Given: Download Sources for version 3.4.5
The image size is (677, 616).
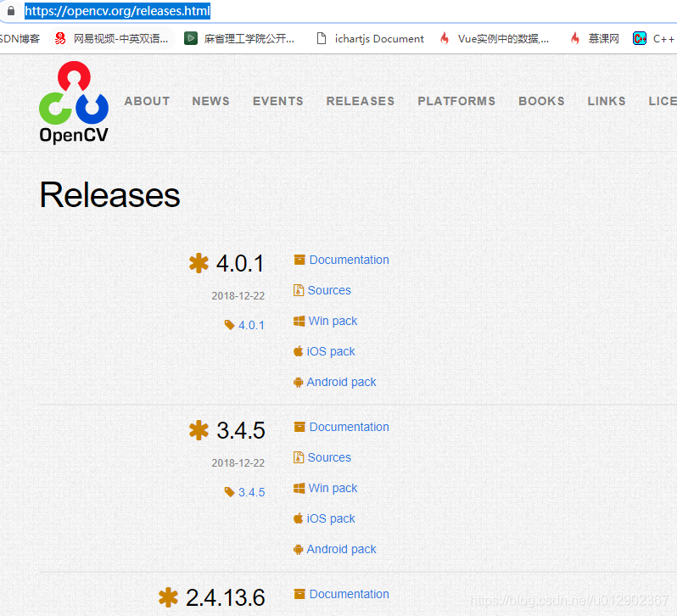Looking at the screenshot, I should tap(329, 457).
